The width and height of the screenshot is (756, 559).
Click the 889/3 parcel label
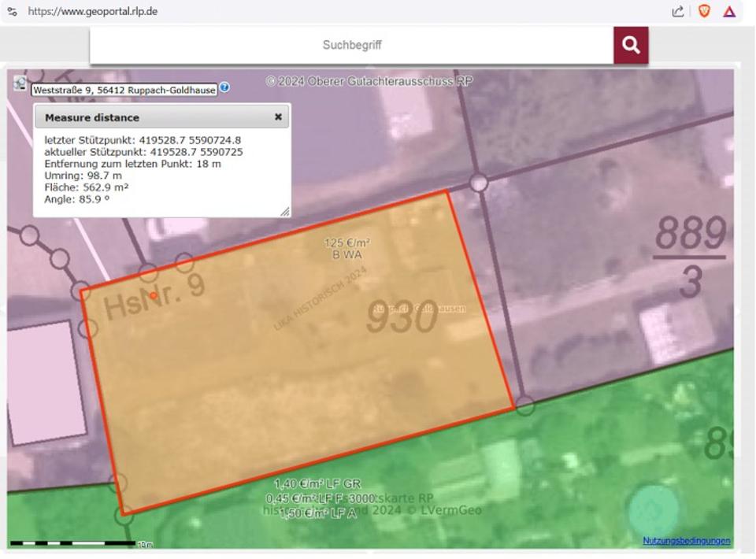[x=691, y=257]
